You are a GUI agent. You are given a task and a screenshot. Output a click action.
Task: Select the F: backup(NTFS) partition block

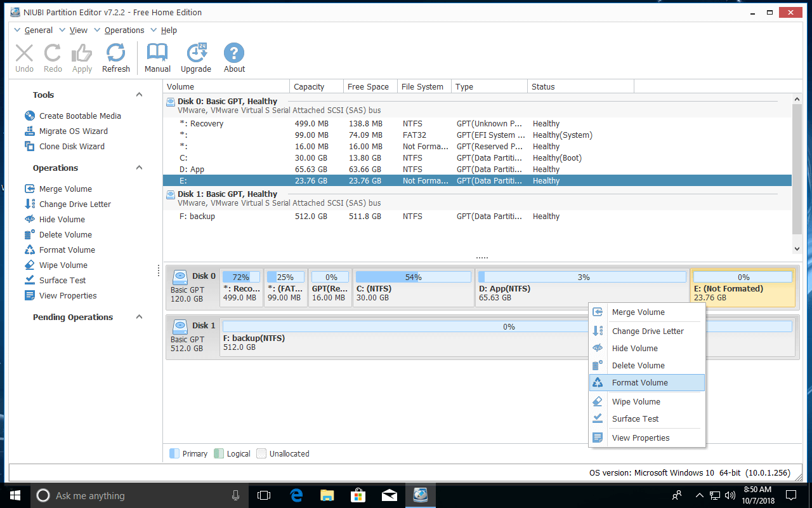pos(507,337)
